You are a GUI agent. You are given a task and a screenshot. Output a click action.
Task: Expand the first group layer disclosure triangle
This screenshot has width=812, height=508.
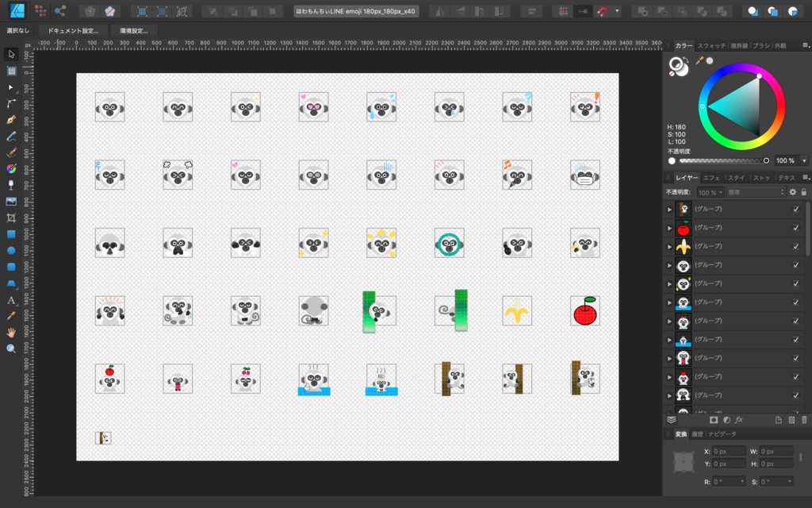click(670, 210)
